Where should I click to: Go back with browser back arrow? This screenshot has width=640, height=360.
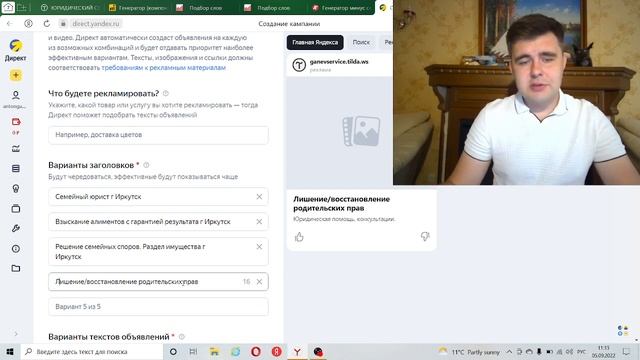tap(10, 24)
